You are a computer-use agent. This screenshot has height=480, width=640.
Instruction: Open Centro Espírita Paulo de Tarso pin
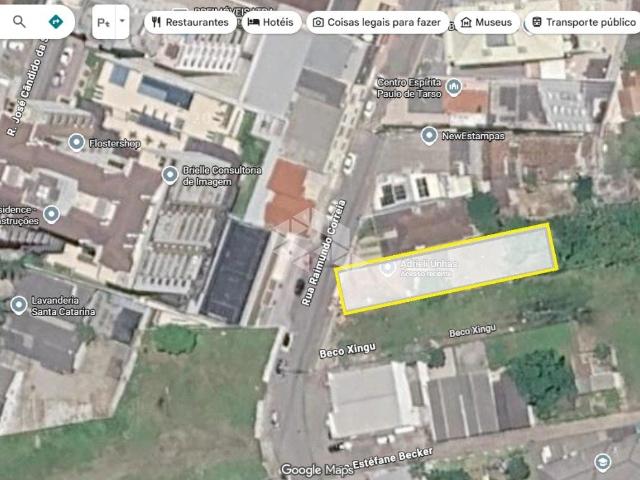click(x=453, y=87)
